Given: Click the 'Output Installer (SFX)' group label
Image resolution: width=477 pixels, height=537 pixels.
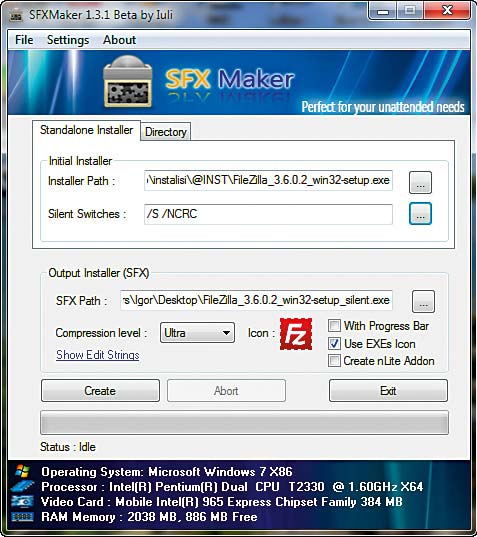Looking at the screenshot, I should (99, 273).
